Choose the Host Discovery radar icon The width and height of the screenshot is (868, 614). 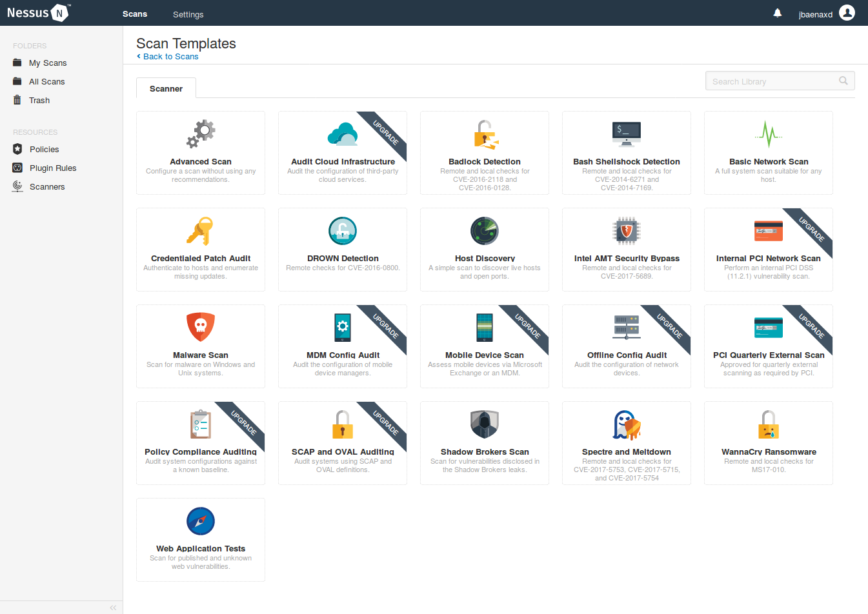(485, 231)
